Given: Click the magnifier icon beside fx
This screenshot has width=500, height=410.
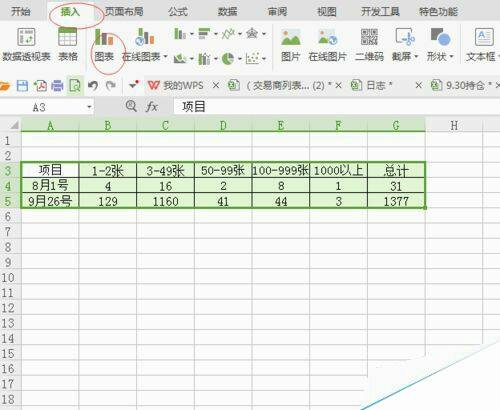Looking at the screenshot, I should tap(131, 106).
